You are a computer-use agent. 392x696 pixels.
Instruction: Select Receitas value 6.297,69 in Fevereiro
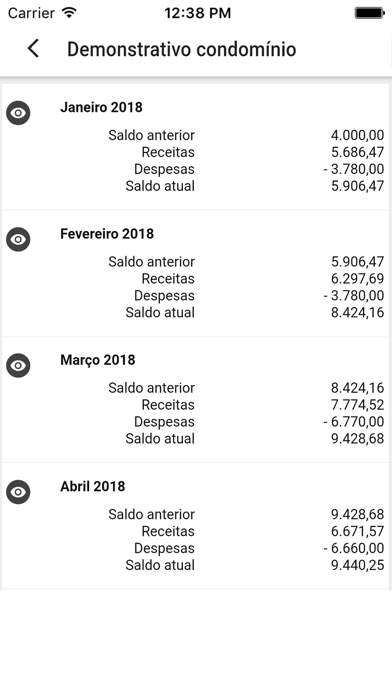tap(357, 279)
